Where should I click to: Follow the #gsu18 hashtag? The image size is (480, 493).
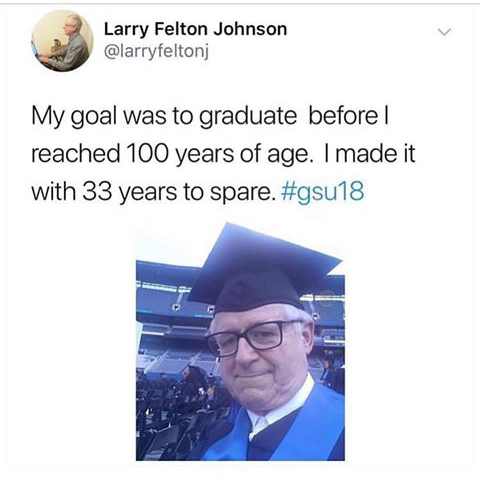tap(322, 192)
